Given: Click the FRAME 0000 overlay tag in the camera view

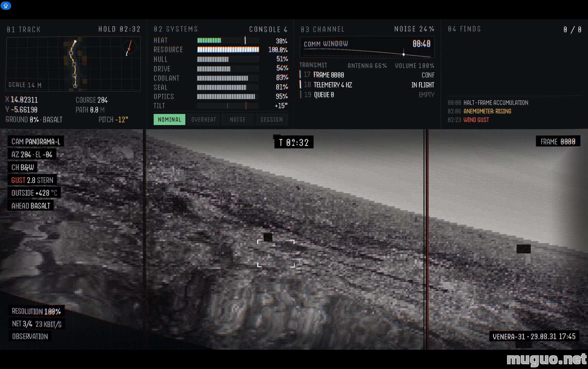Looking at the screenshot, I should (558, 141).
